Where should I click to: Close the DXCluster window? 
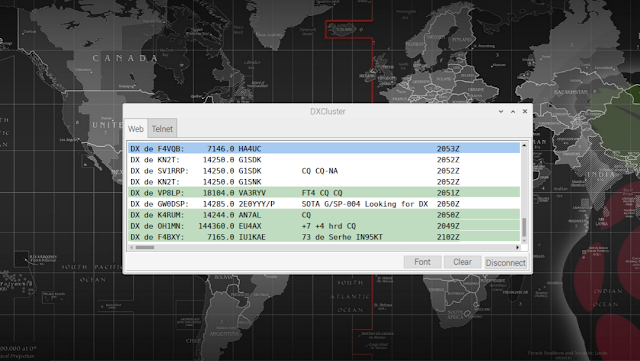(x=525, y=111)
